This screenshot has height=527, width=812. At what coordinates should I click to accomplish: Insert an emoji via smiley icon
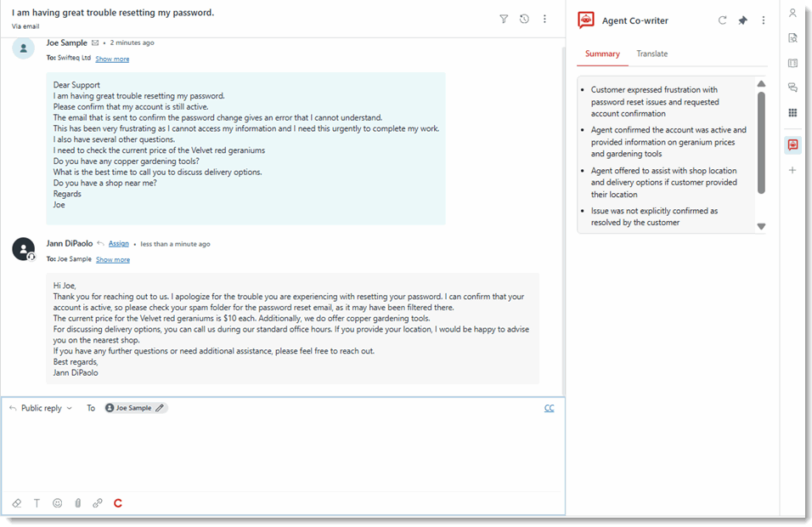click(x=58, y=503)
